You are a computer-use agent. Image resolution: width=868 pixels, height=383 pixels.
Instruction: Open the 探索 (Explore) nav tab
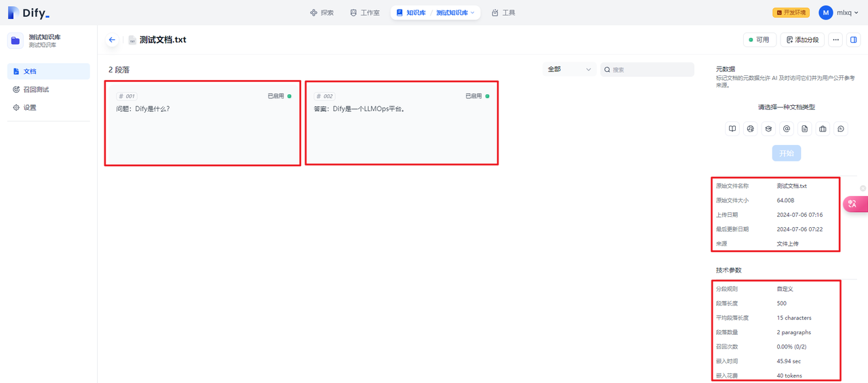coord(321,12)
